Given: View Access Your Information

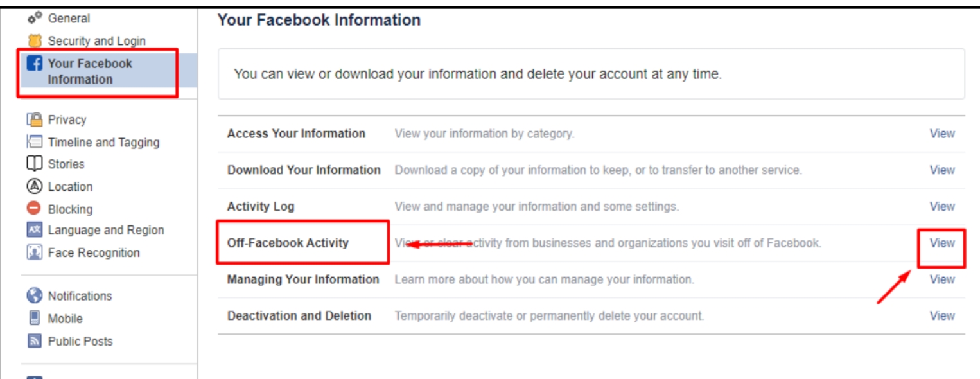Looking at the screenshot, I should pyautogui.click(x=942, y=134).
